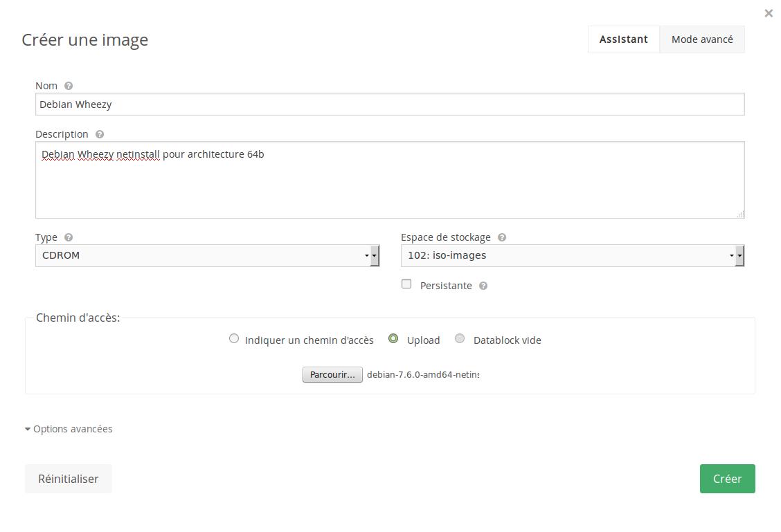Click the green Créer button
The image size is (781, 532).
pyautogui.click(x=727, y=479)
